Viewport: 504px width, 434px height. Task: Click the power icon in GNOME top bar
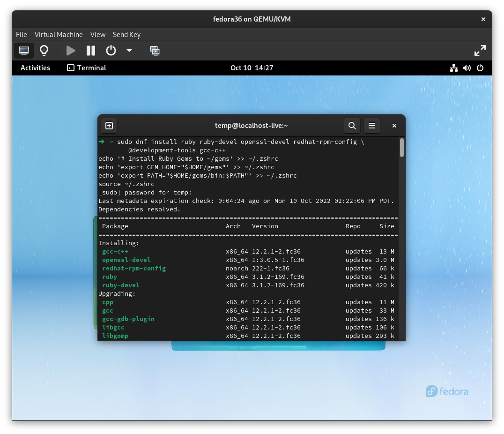[480, 68]
